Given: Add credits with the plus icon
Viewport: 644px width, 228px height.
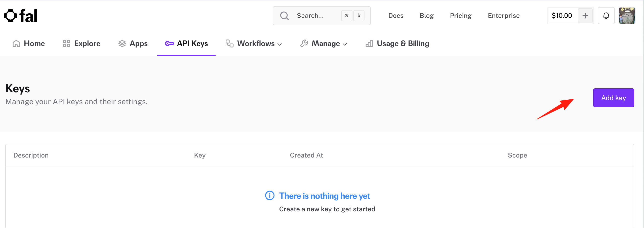Looking at the screenshot, I should 585,16.
